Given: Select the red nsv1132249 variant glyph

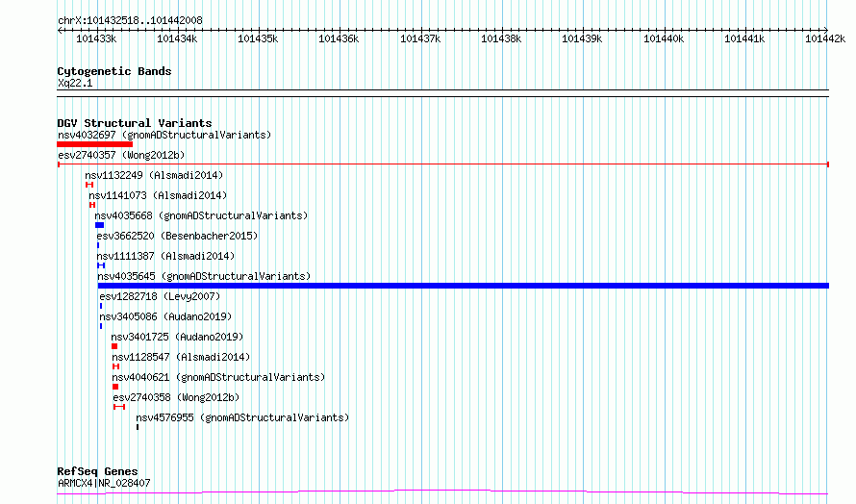Looking at the screenshot, I should tap(89, 185).
